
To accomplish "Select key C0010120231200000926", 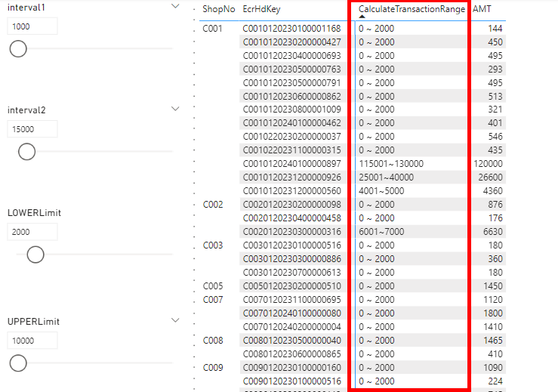I will 291,177.
